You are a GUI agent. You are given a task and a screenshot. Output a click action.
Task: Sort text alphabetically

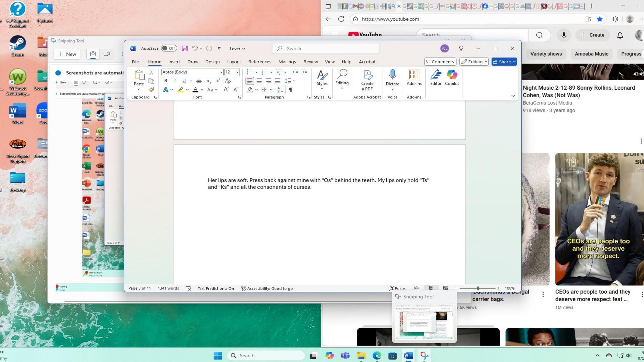click(x=280, y=90)
